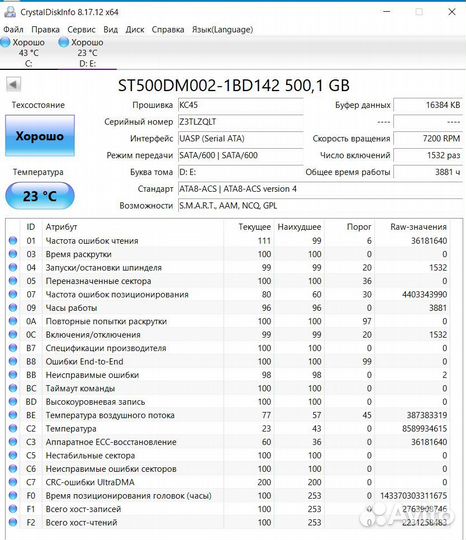Viewport: 466px width, 540px height.
Task: Open the Правка menu
Action: tap(45, 30)
